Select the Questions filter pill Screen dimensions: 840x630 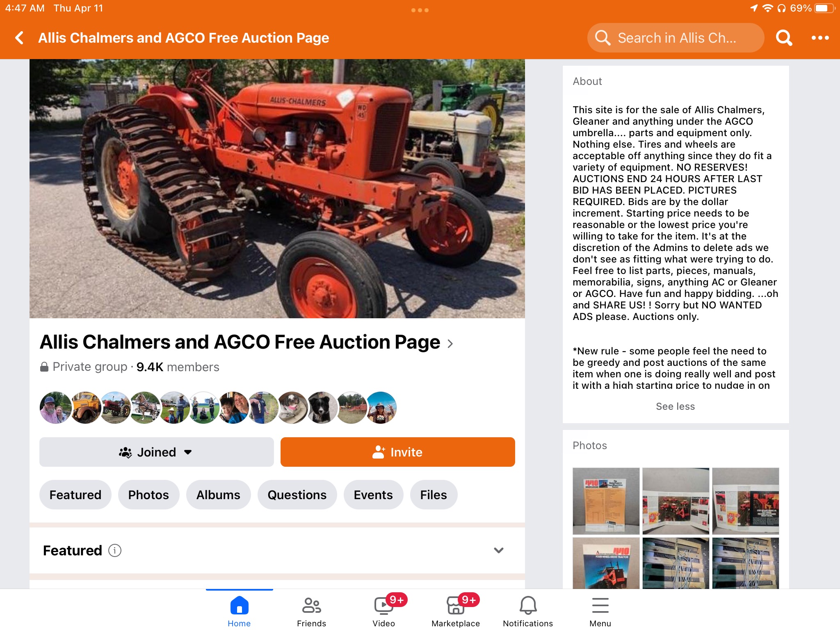click(297, 495)
